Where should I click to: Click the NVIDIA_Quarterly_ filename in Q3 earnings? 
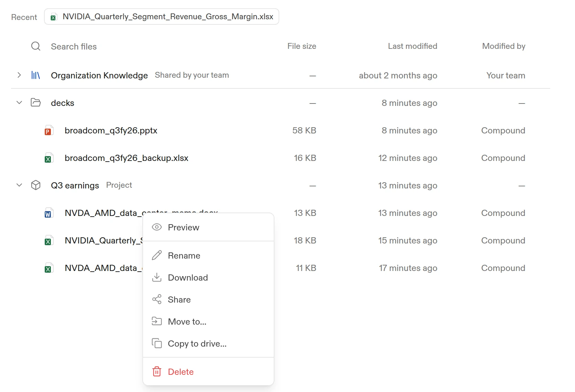pos(104,240)
